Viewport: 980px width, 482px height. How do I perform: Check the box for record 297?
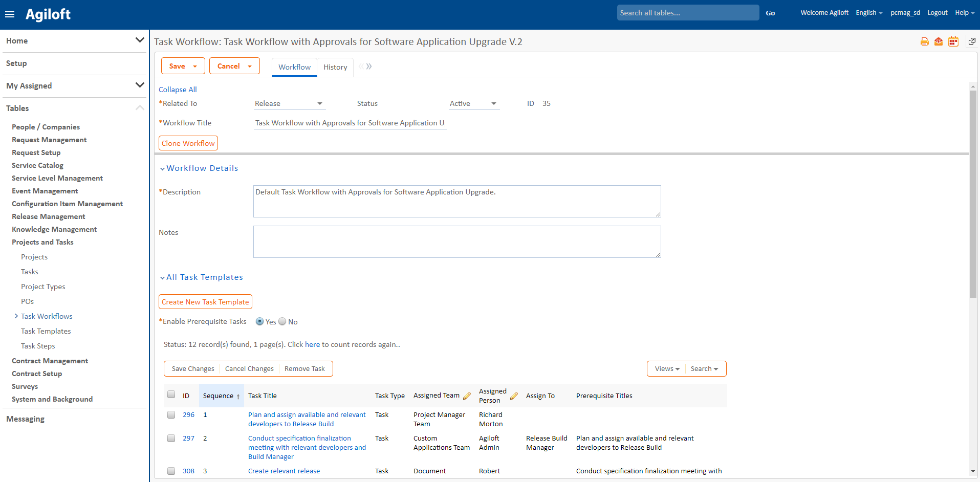[171, 439]
